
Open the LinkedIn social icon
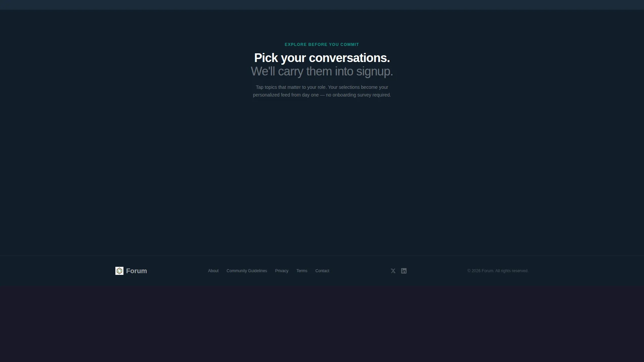[404, 271]
